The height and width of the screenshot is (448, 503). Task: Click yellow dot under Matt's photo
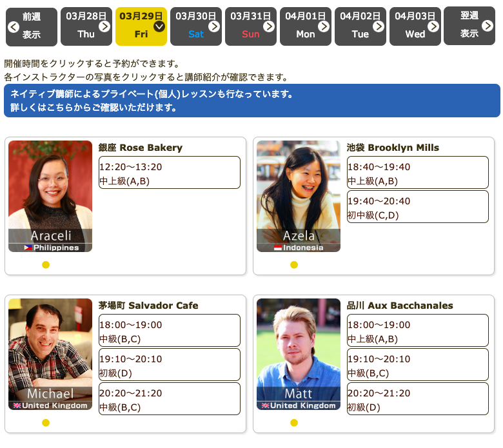(x=294, y=423)
